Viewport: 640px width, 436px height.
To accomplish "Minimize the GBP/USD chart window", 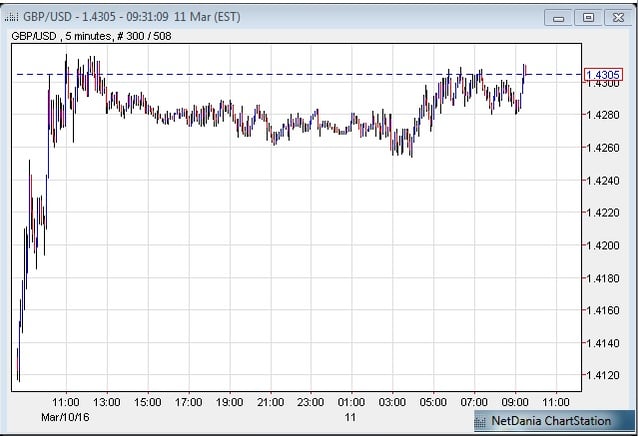I will pyautogui.click(x=560, y=17).
